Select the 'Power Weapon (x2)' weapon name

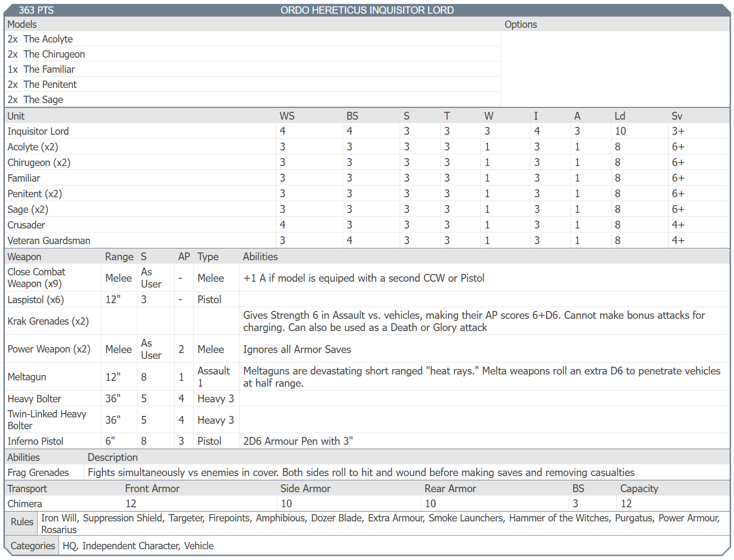coord(49,349)
